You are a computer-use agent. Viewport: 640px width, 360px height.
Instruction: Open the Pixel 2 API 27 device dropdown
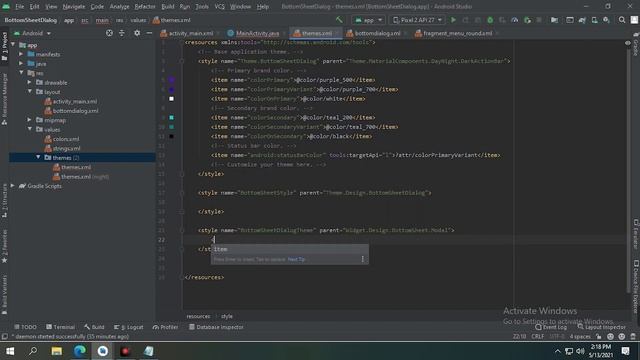point(418,20)
